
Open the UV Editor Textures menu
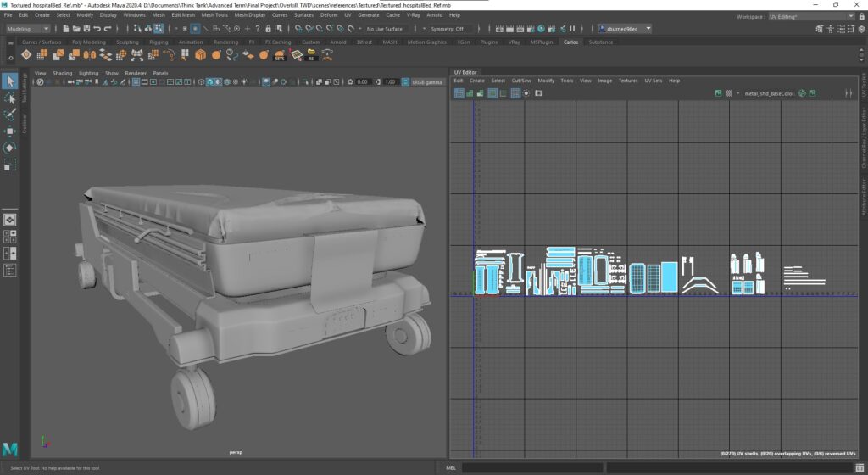click(628, 81)
